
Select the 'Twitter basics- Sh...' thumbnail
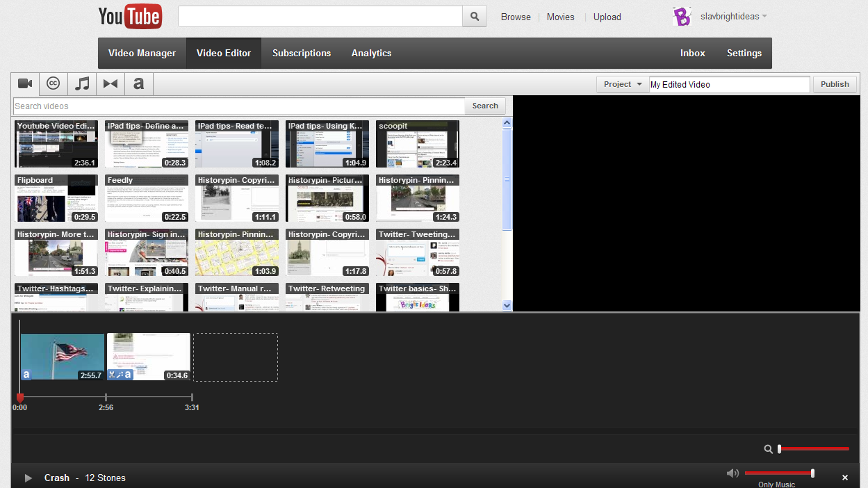click(x=418, y=297)
